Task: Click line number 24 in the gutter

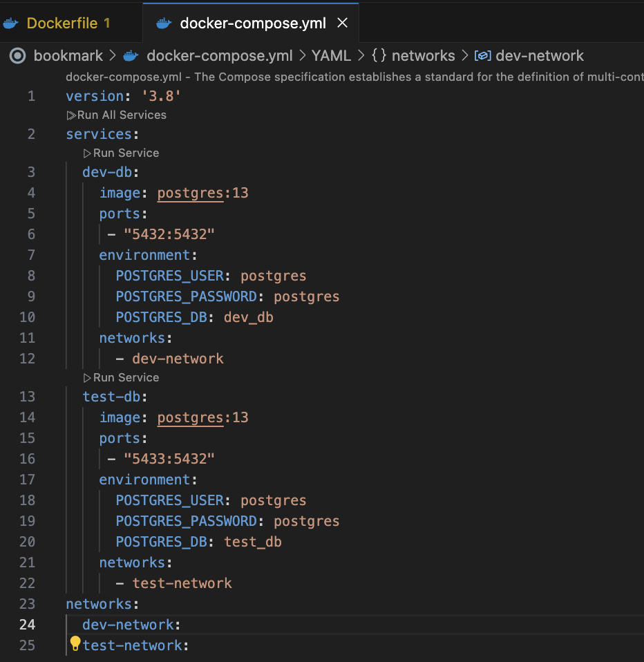Action: [x=27, y=625]
